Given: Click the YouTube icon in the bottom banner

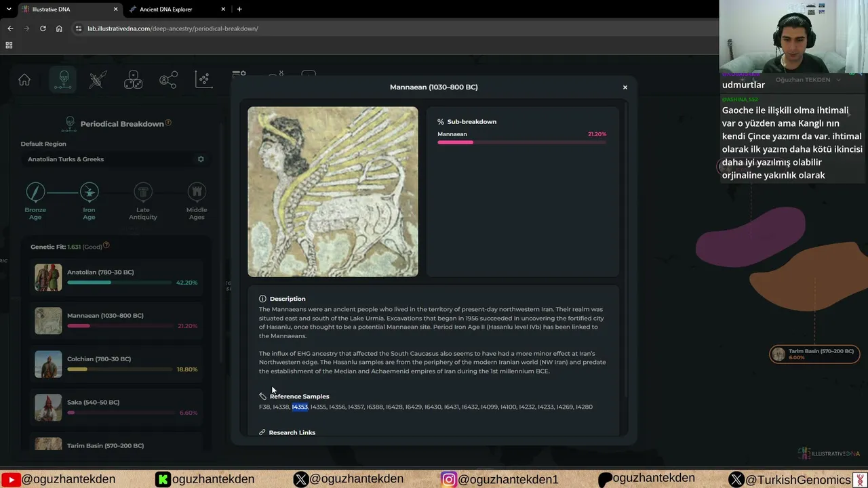Looking at the screenshot, I should coord(10,479).
